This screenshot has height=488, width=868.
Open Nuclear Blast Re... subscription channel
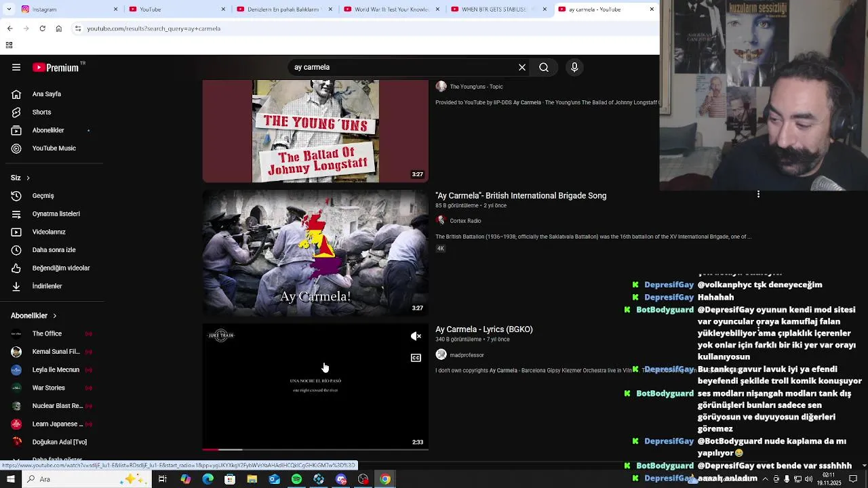click(51, 406)
